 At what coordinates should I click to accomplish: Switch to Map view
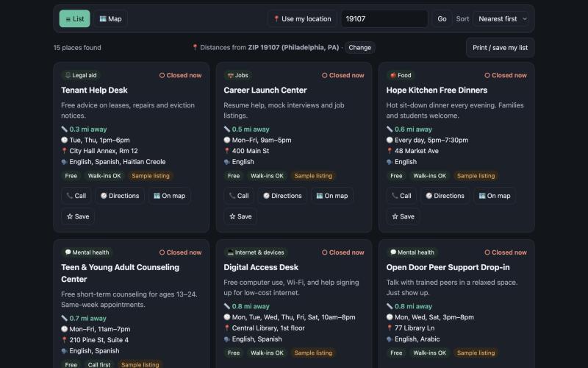click(x=111, y=19)
